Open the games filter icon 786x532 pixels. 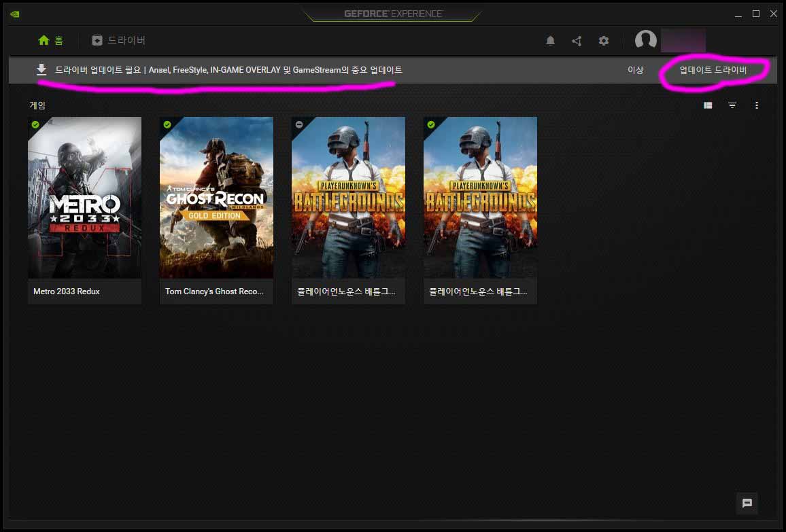(732, 105)
